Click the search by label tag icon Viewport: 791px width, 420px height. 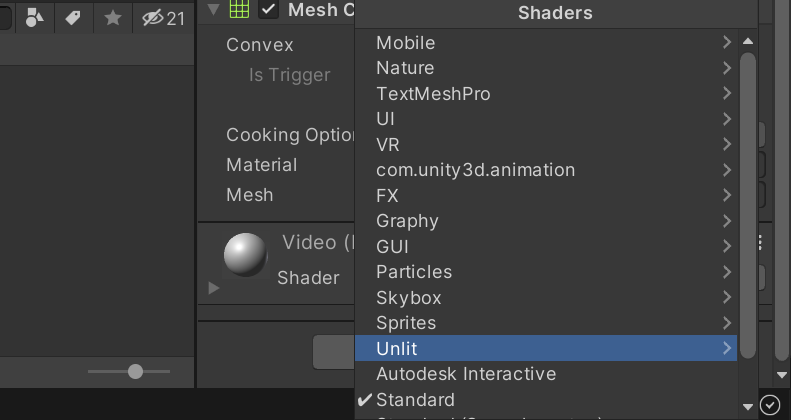[x=74, y=17]
